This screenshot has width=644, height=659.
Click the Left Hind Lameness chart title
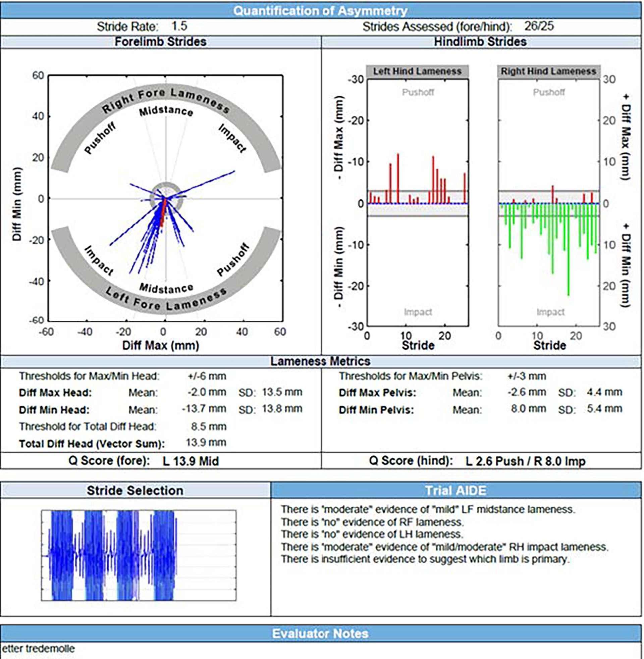pos(417,71)
